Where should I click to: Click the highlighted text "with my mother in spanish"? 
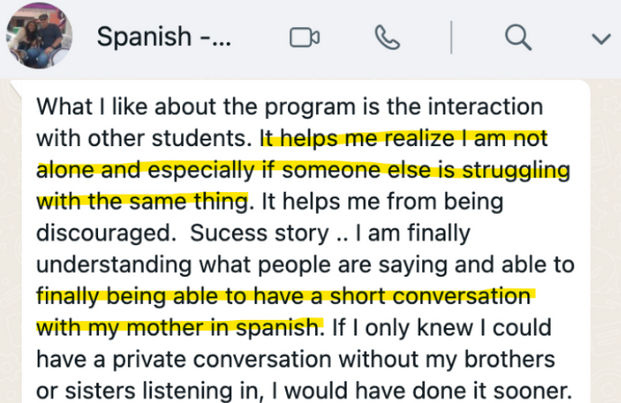tap(178, 328)
